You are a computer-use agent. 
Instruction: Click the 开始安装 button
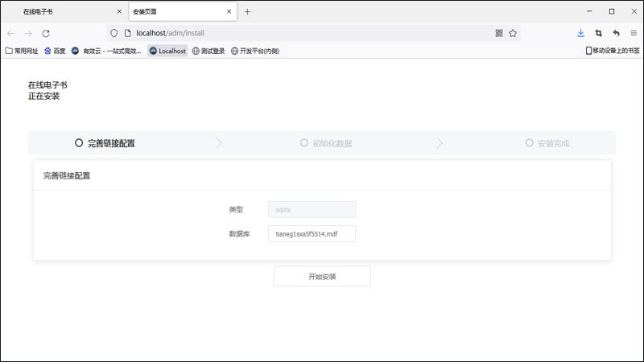[322, 277]
